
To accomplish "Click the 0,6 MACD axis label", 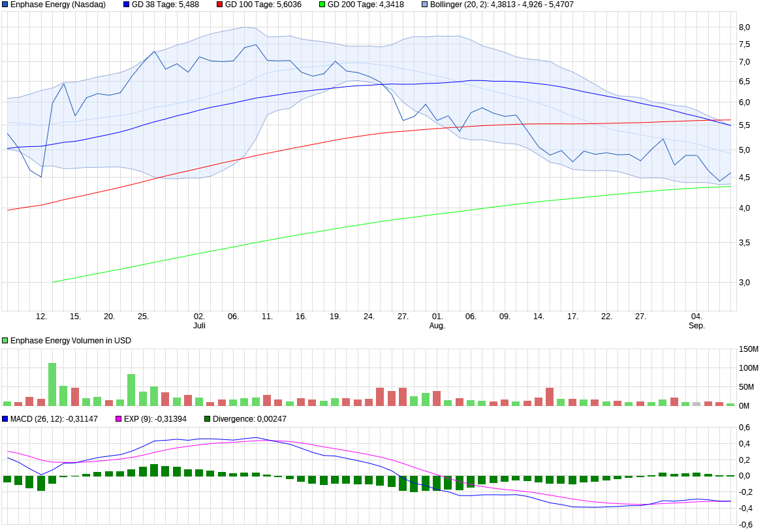I will point(744,428).
